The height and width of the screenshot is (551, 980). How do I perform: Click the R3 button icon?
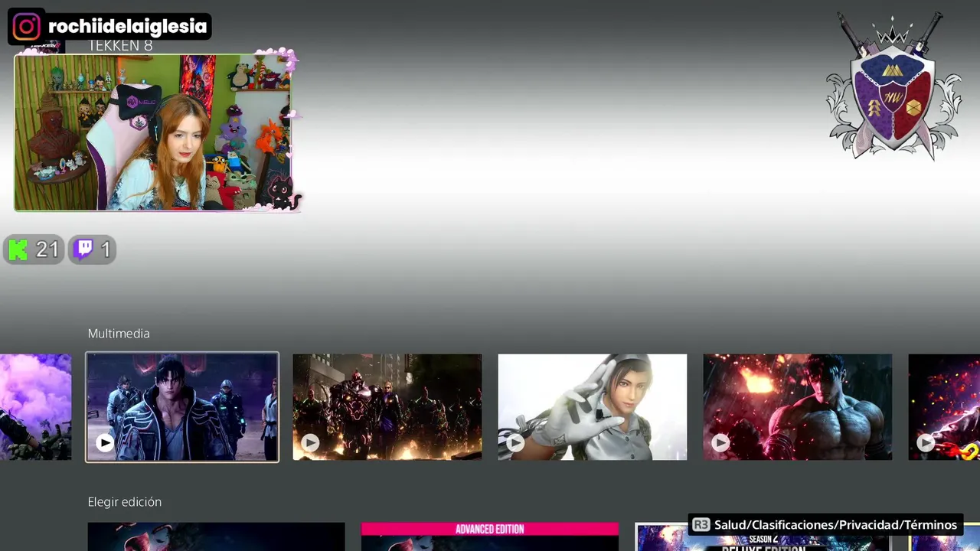[701, 525]
